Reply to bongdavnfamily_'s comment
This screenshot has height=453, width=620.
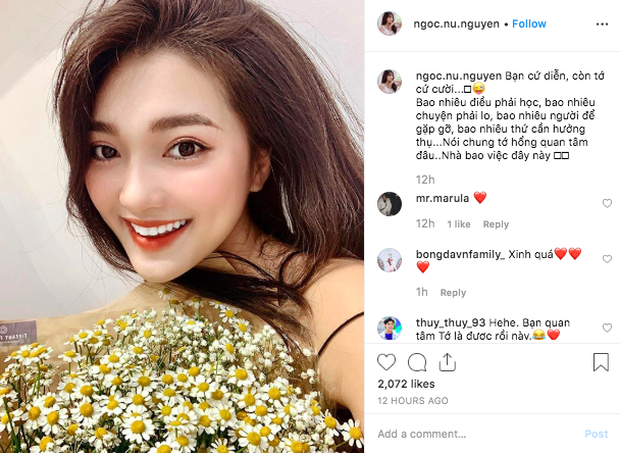point(453,293)
